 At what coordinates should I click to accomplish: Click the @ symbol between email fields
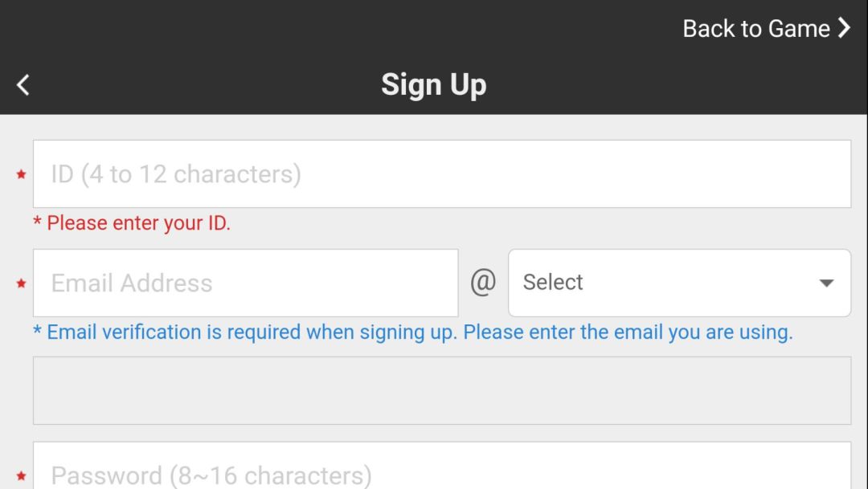(483, 283)
